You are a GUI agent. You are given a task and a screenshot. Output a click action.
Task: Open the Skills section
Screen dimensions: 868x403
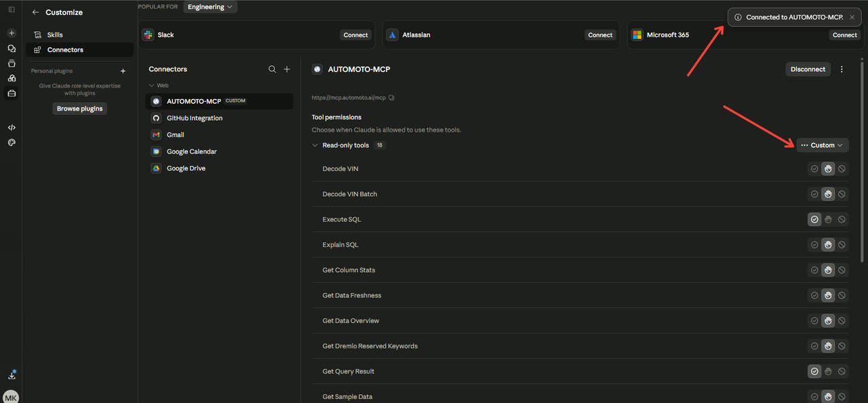(79, 35)
